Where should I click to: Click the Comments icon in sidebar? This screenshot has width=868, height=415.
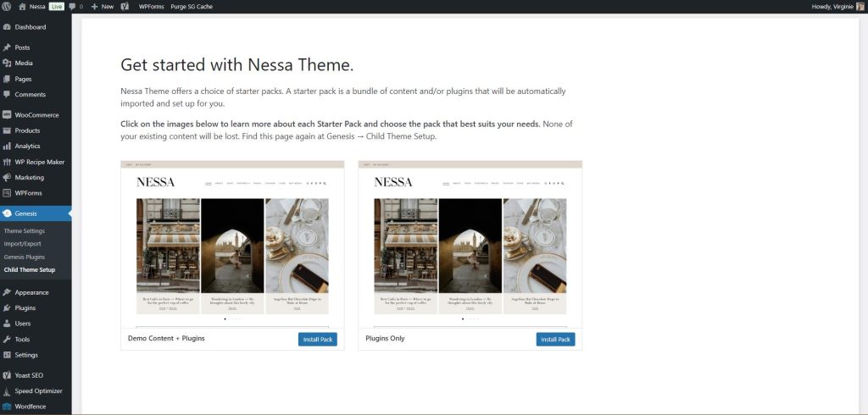pos(7,95)
